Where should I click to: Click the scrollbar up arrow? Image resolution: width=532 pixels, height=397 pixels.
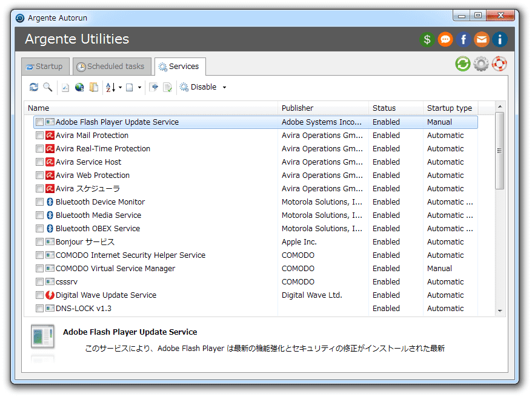(x=500, y=107)
